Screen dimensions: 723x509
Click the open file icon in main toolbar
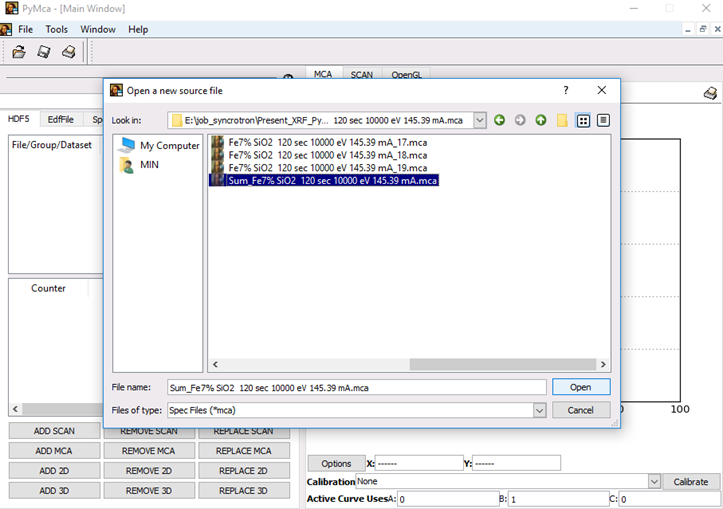click(18, 52)
